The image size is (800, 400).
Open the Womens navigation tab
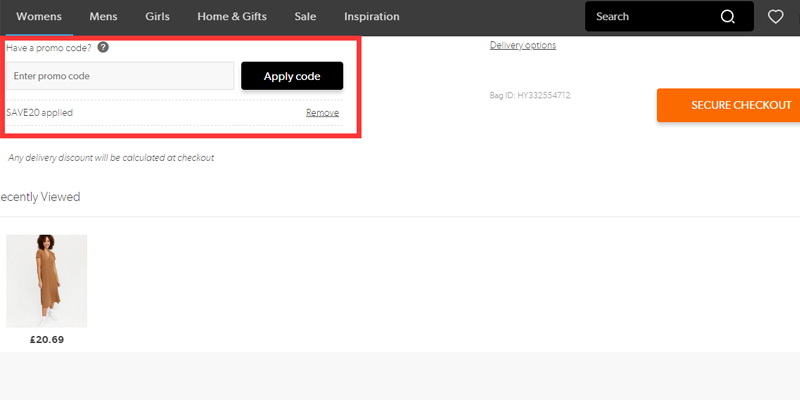(x=39, y=17)
